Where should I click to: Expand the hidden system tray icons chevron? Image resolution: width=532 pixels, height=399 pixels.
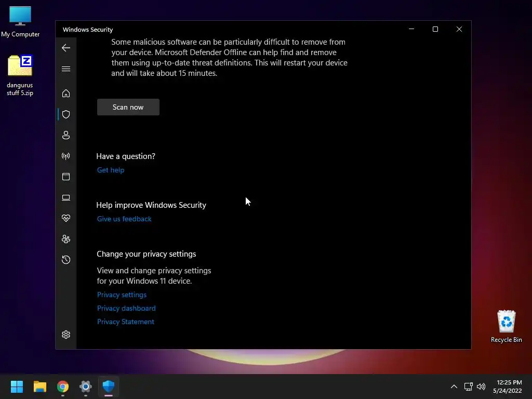(x=454, y=387)
